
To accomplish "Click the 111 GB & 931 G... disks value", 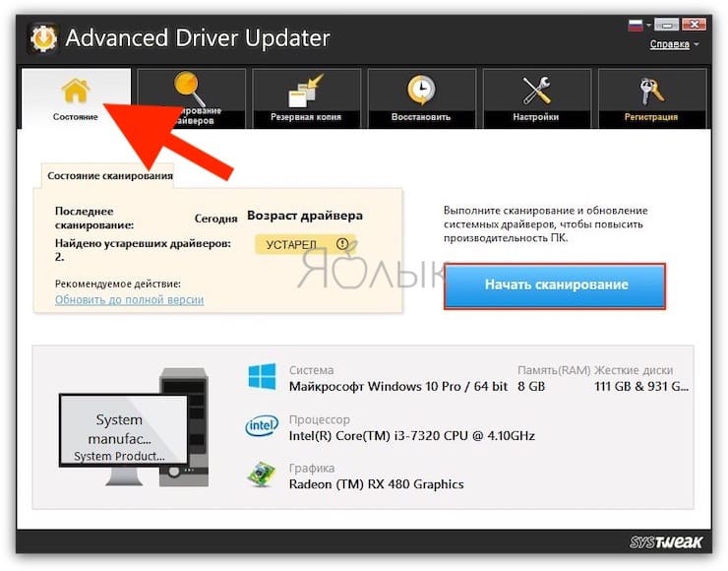I will (641, 387).
